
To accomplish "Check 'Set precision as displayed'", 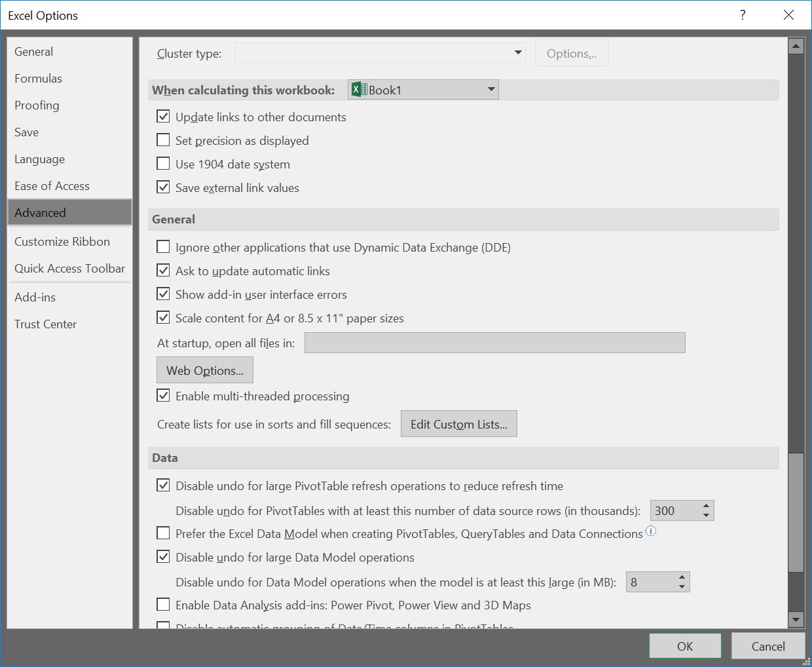I will pyautogui.click(x=163, y=140).
